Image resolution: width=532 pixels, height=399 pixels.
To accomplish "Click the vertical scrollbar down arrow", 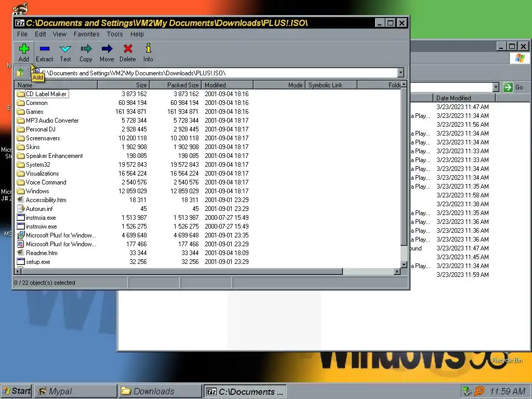I will (x=404, y=264).
